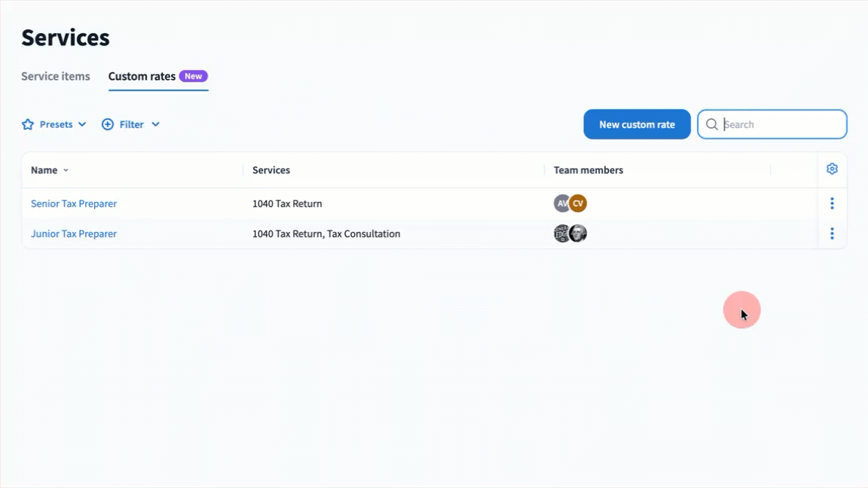Click the New custom rate button
This screenshot has height=488, width=868.
[x=637, y=124]
